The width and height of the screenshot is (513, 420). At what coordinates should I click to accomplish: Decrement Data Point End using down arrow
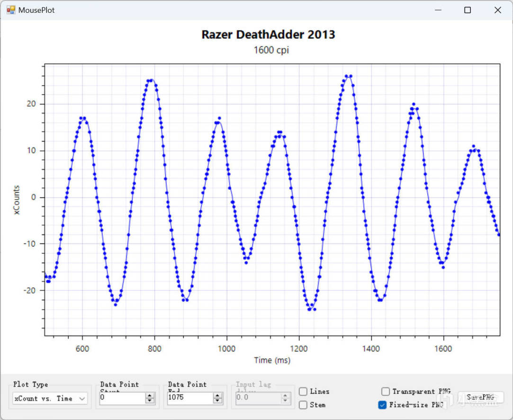(x=218, y=402)
